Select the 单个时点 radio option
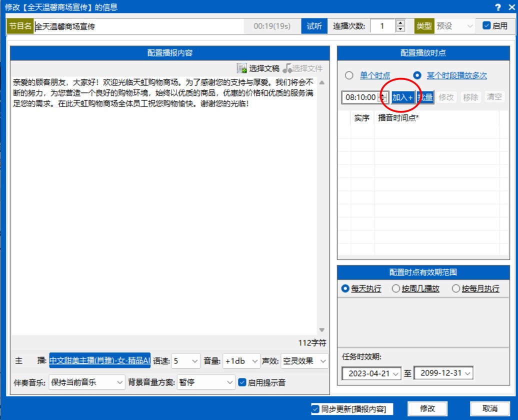This screenshot has height=420, width=518. tap(349, 75)
